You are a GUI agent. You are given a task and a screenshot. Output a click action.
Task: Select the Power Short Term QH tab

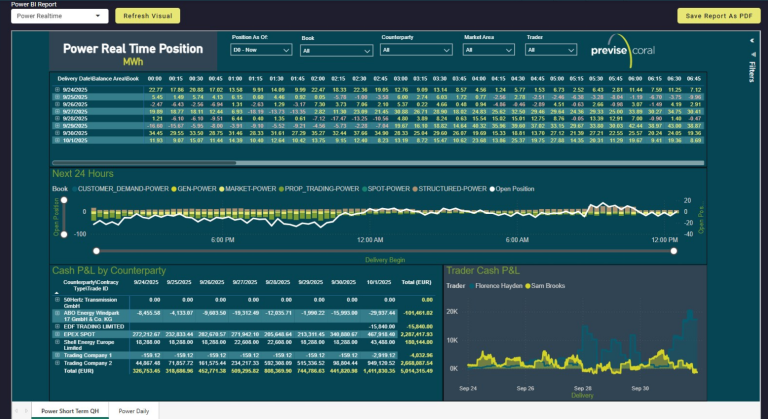pyautogui.click(x=70, y=411)
